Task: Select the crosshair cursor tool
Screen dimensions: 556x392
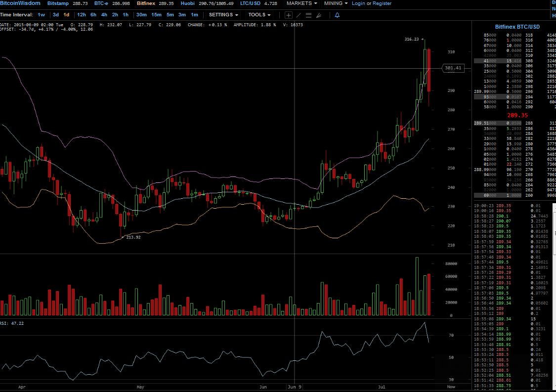Action: (x=288, y=15)
